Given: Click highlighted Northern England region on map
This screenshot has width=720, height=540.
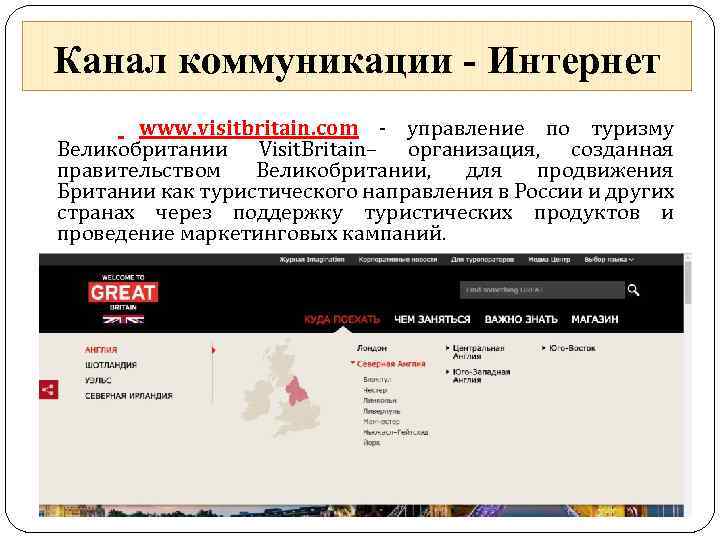Looking at the screenshot, I should pyautogui.click(x=296, y=391).
